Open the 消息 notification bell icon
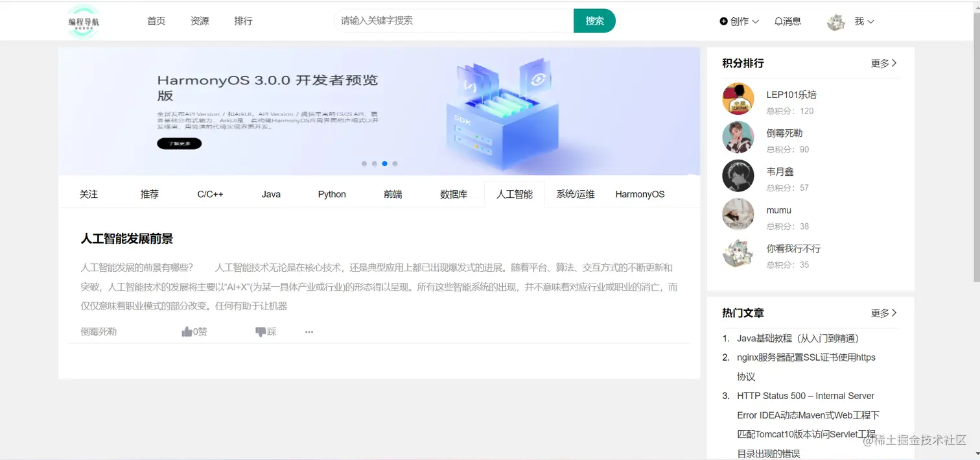Screen dimensions: 980x460 [x=778, y=21]
